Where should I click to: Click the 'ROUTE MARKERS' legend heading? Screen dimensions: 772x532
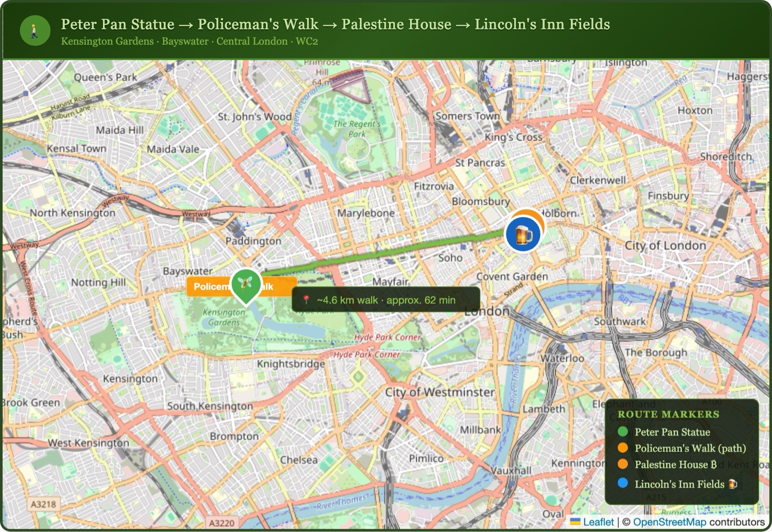click(669, 414)
